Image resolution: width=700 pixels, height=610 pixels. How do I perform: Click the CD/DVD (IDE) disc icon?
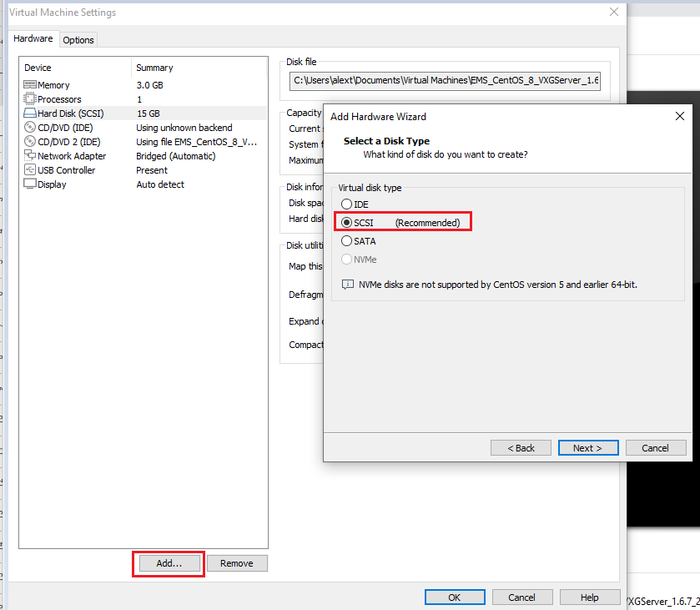pos(30,128)
